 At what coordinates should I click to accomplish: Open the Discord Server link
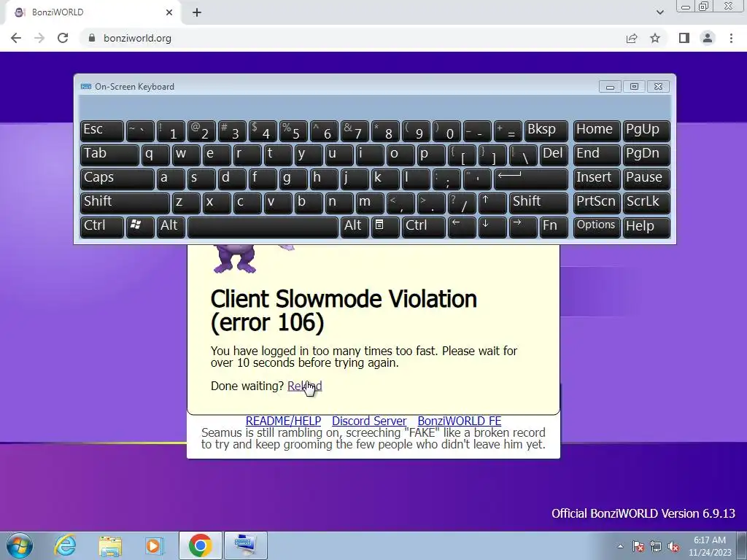point(369,421)
